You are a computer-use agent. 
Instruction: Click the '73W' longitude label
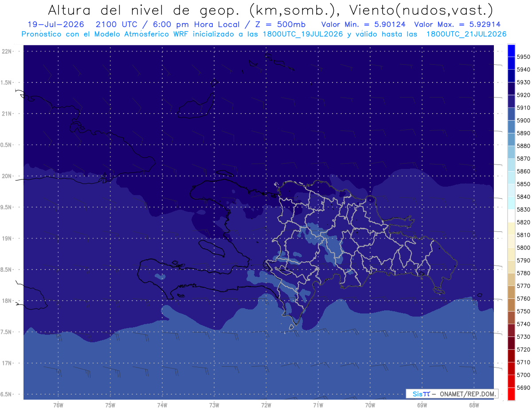point(214,405)
